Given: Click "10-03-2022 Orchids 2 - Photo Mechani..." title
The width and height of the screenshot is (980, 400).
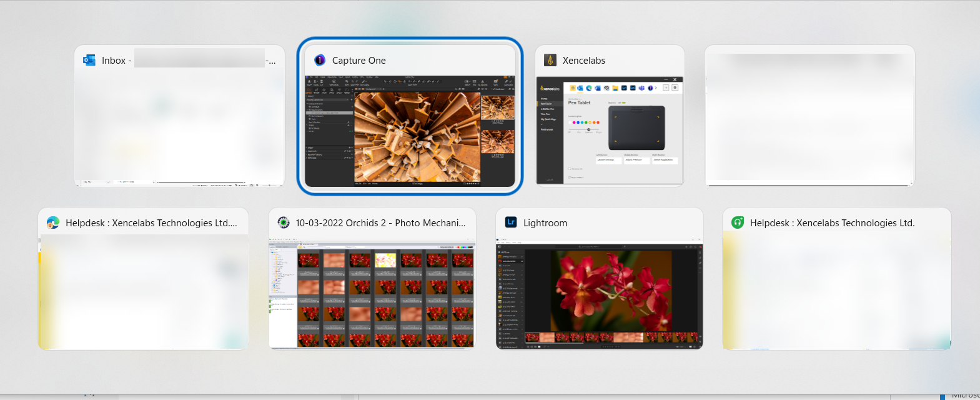Looking at the screenshot, I should coord(381,223).
